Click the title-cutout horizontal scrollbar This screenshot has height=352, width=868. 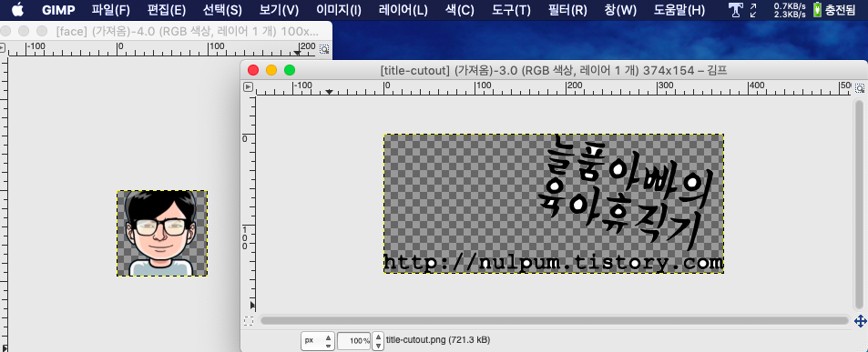tap(554, 320)
